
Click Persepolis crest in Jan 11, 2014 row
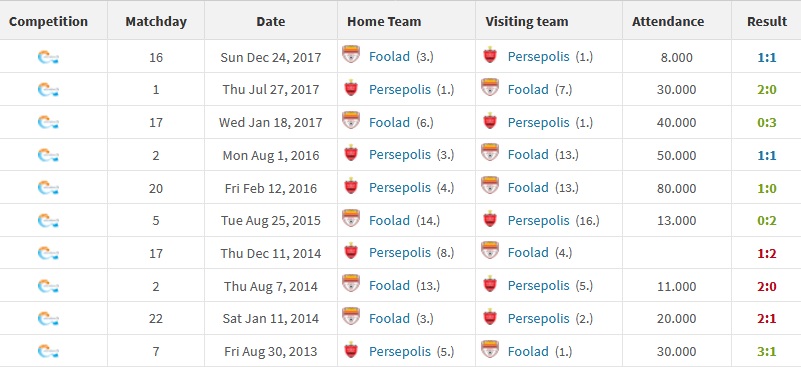point(490,317)
